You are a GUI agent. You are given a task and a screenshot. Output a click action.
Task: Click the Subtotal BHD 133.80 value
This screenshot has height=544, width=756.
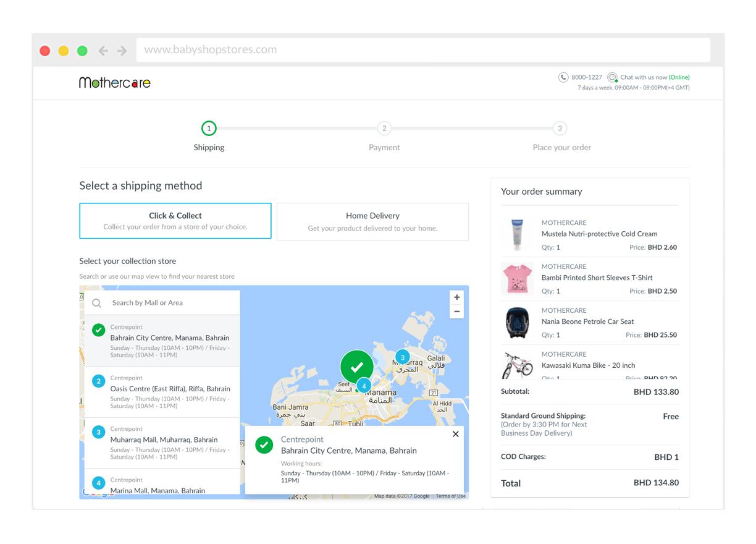(x=656, y=392)
